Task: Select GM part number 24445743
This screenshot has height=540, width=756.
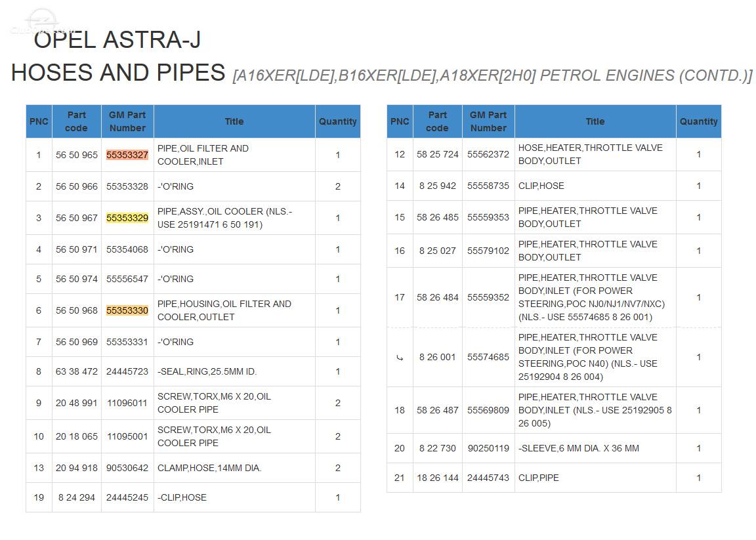Action: (x=488, y=477)
